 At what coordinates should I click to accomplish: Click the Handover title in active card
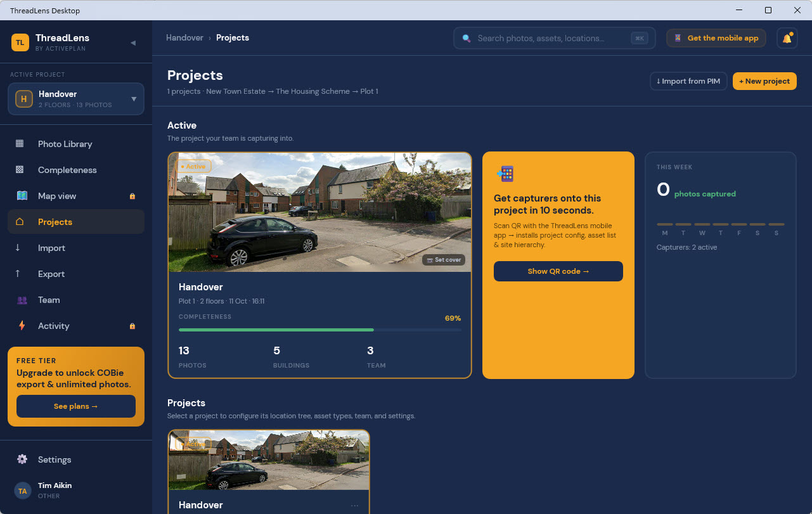coord(201,287)
